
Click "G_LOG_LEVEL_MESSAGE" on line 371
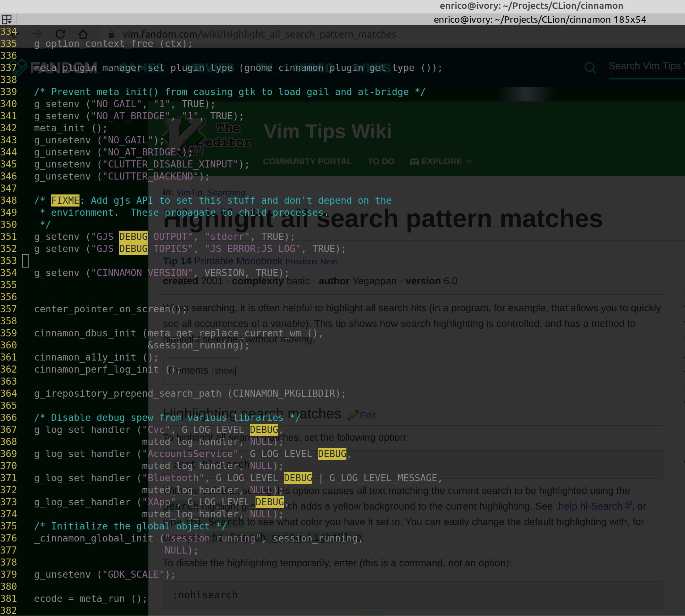[x=383, y=478]
